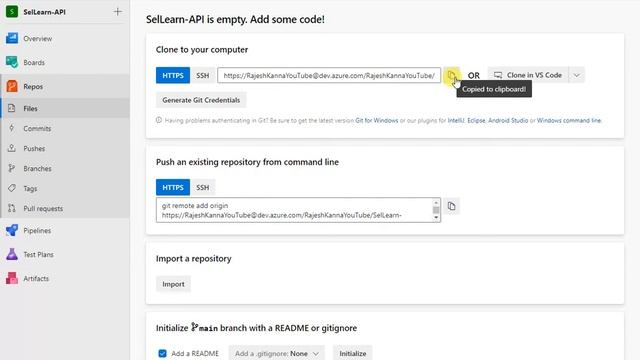The image size is (640, 360).
Task: Open the Repos section icon
Action: tap(12, 87)
